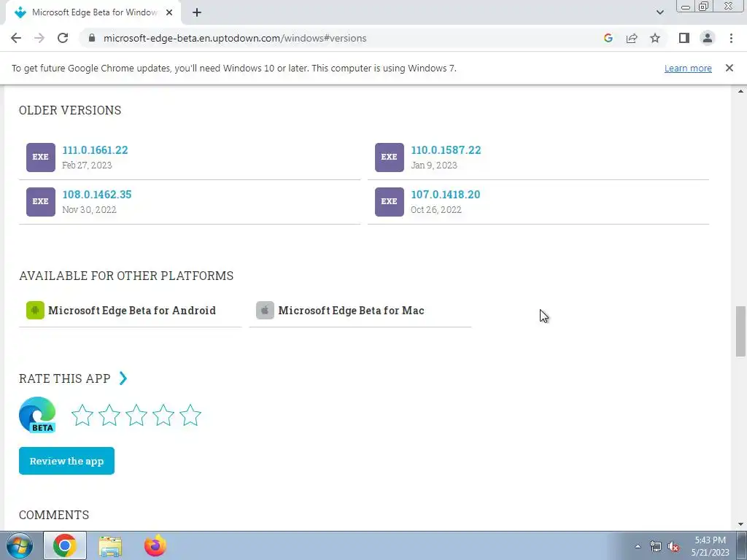Launch Firefox from the taskbar
This screenshot has width=747, height=560.
click(x=155, y=545)
